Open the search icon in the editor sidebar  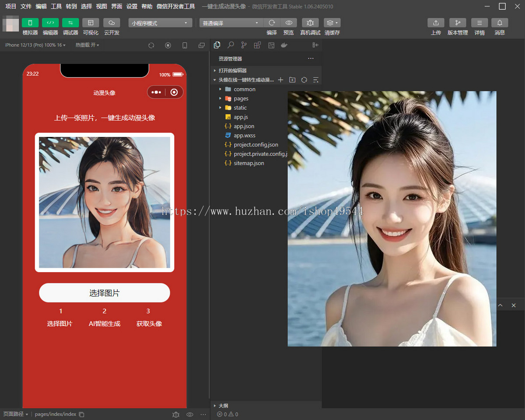(x=231, y=45)
